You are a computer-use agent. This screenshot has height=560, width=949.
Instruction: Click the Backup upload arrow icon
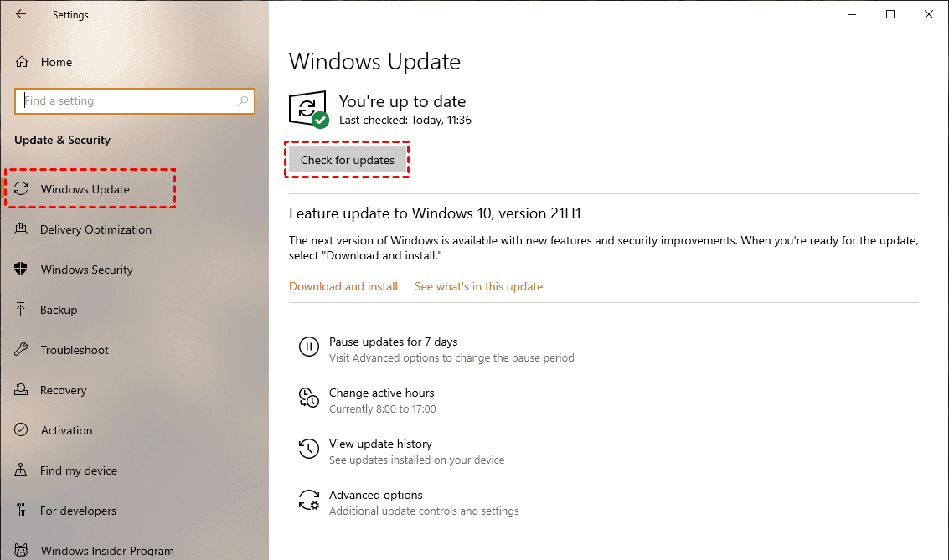[x=22, y=310]
